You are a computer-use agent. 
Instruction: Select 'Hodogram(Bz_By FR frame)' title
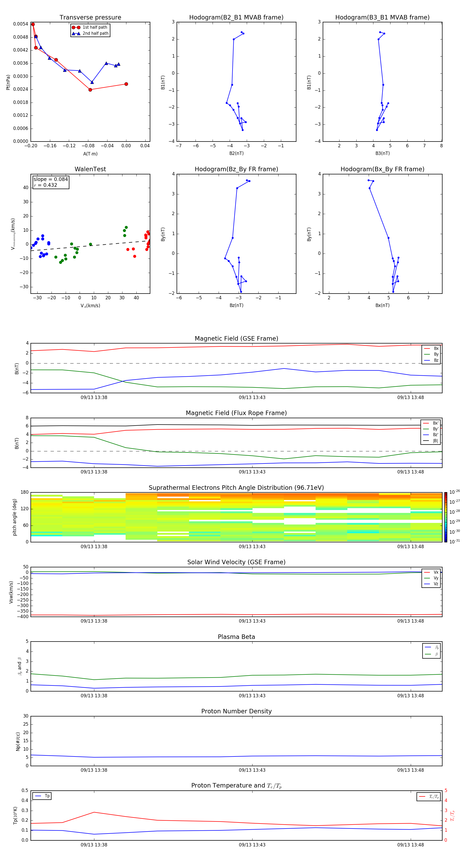[236, 169]
